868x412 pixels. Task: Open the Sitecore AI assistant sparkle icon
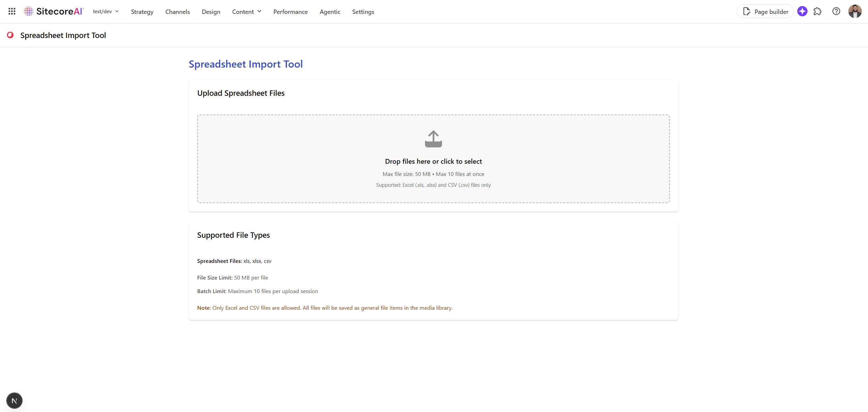pos(802,11)
